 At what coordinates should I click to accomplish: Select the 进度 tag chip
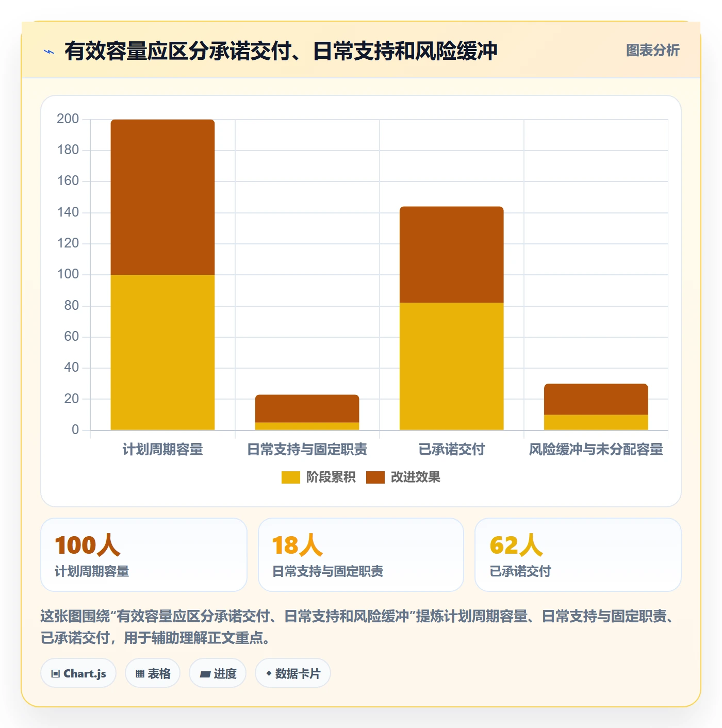[218, 673]
